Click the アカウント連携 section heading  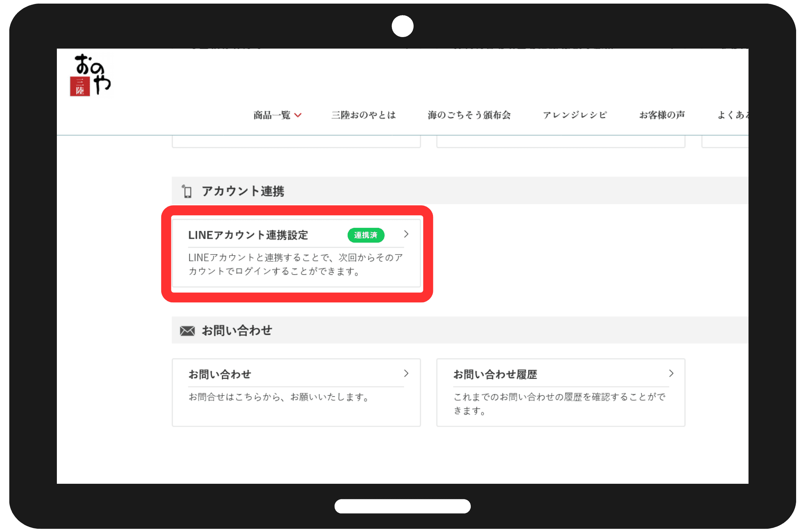(x=243, y=191)
